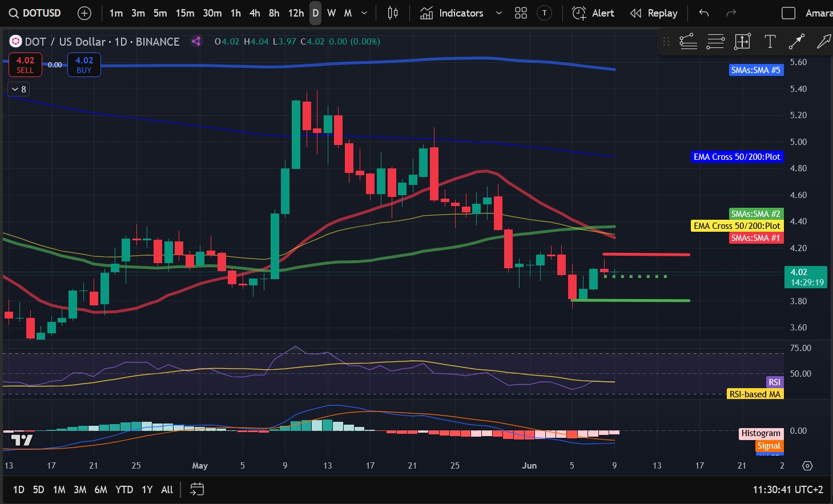Click the SMAs:SMA #5 blue label
Viewport: 833px width, 504px height.
pyautogui.click(x=755, y=70)
